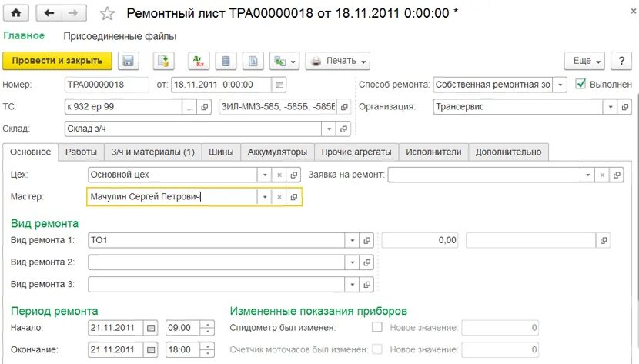Image resolution: width=639 pixels, height=364 pixels.
Task: Open the document structure icon
Action: click(x=253, y=61)
